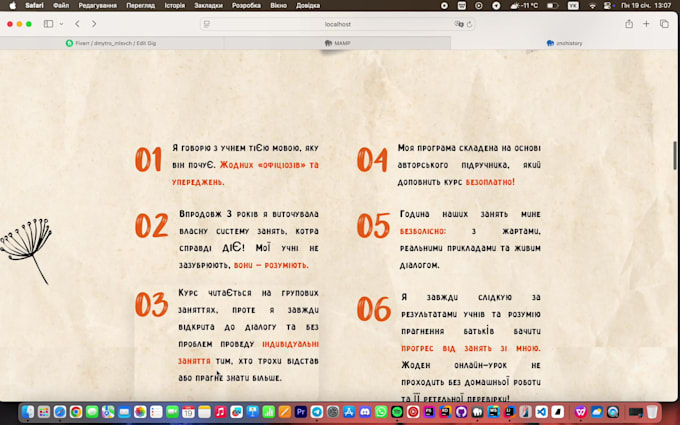Use the page vertical scrollbar thumb

675,155
